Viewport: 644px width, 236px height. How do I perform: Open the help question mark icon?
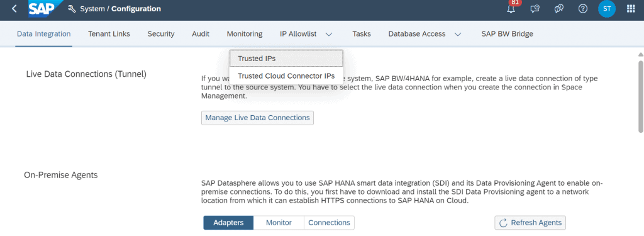coord(583,9)
